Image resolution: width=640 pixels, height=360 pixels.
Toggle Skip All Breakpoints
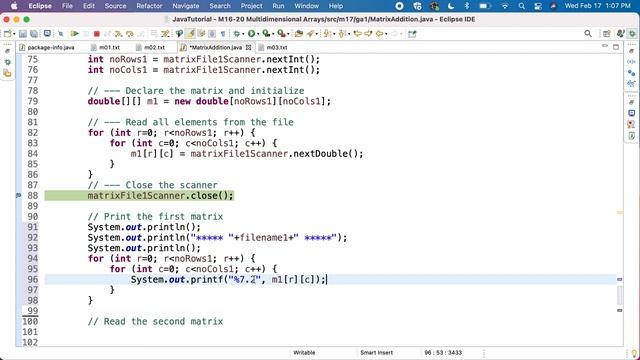click(61, 34)
